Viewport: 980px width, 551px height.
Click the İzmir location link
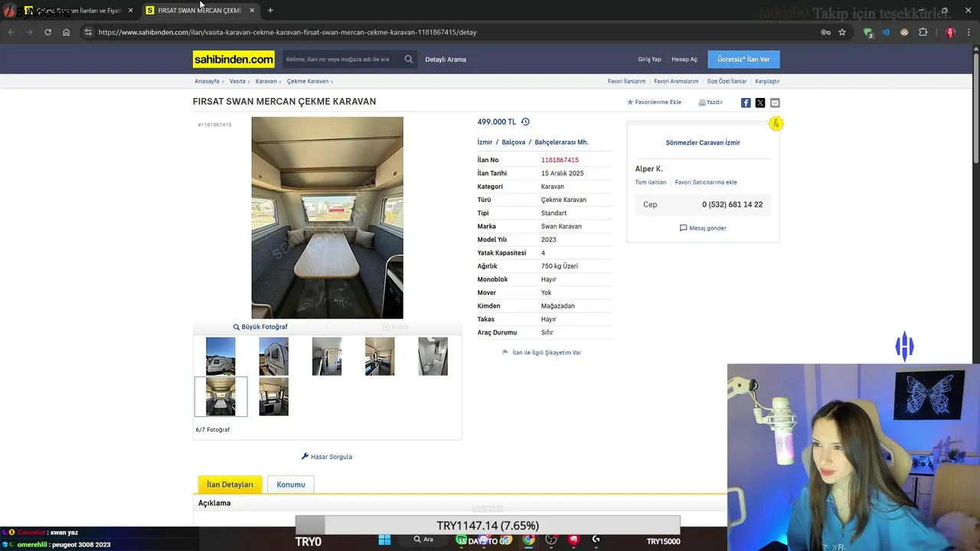485,142
